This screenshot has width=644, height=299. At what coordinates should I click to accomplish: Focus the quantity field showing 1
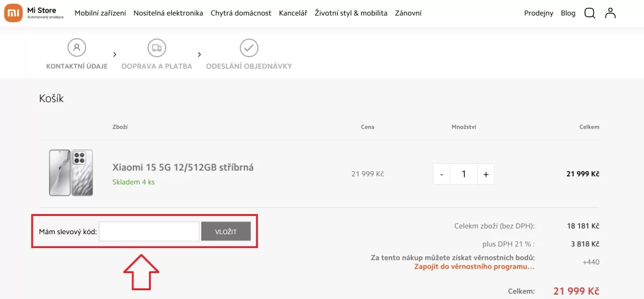tap(464, 174)
